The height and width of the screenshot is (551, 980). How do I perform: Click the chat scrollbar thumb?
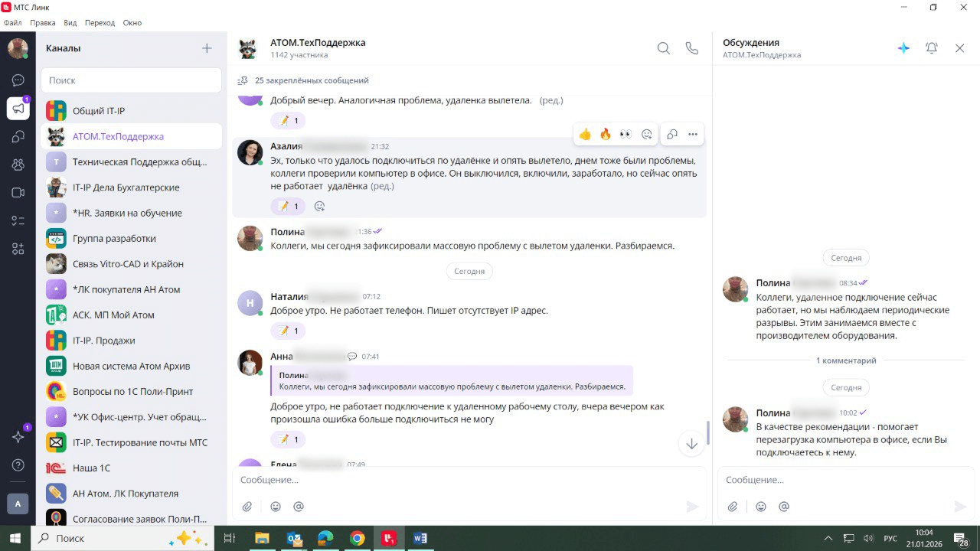(x=707, y=432)
